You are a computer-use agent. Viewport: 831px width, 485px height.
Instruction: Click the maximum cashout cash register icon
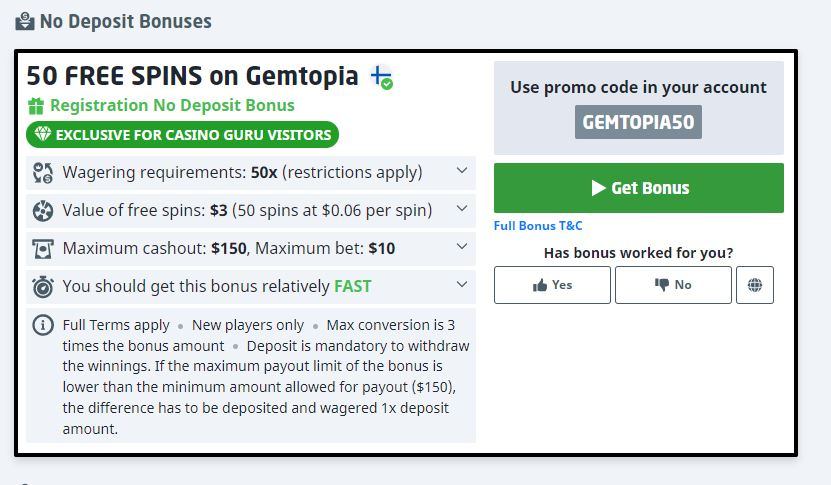42,248
